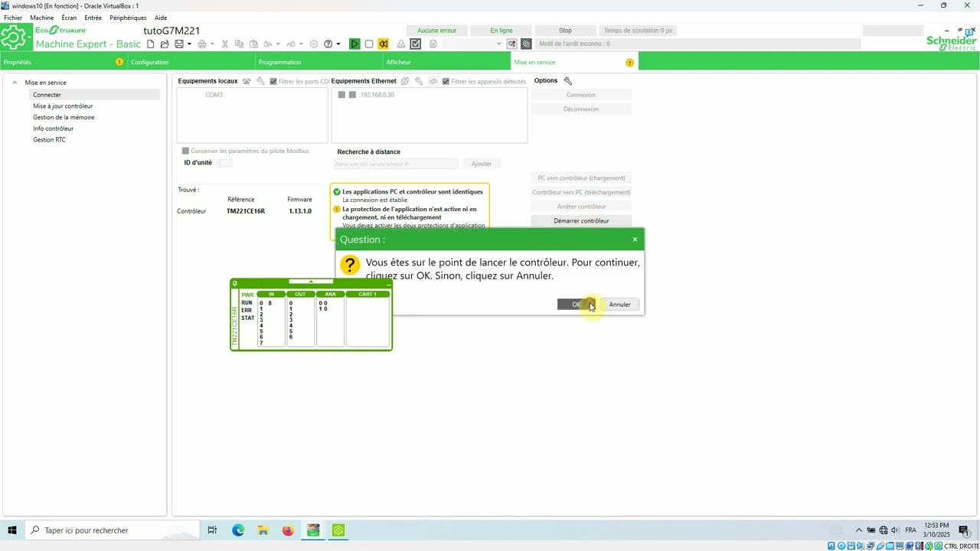Viewport: 980px width, 551px height.
Task: Click the Undo arrow icon
Action: [268, 44]
